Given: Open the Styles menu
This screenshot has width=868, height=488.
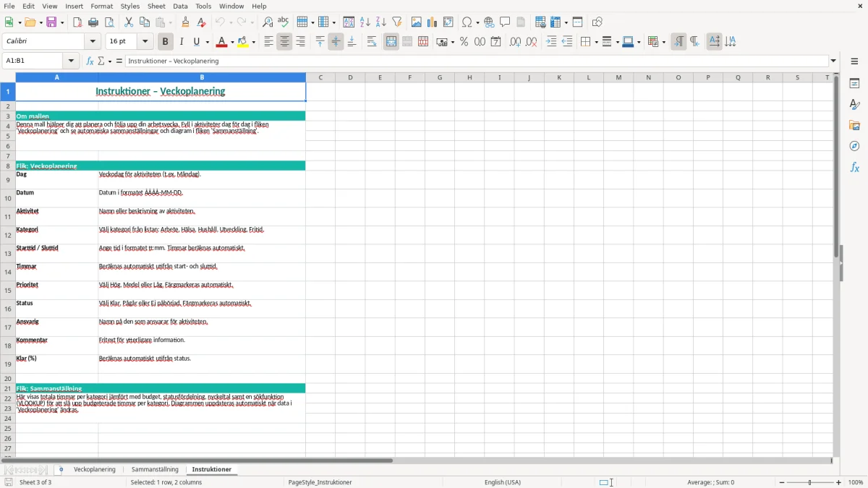Looking at the screenshot, I should 130,6.
